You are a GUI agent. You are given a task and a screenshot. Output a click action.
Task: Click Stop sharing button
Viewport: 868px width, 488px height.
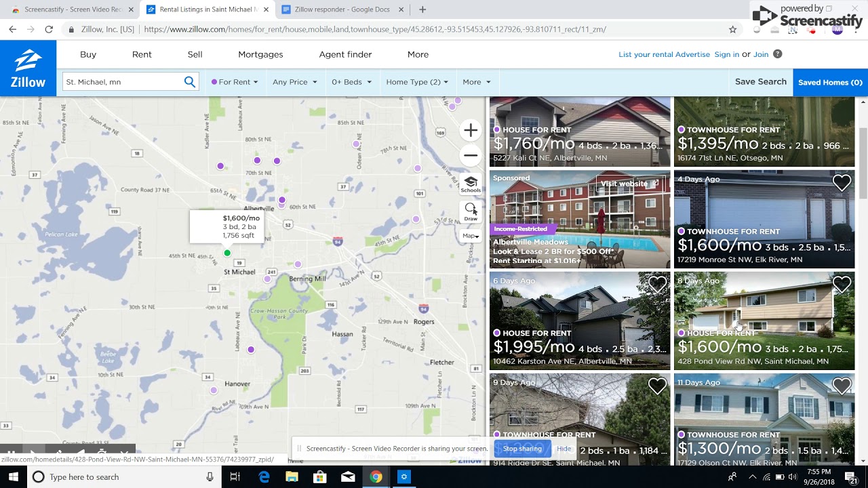tap(522, 449)
